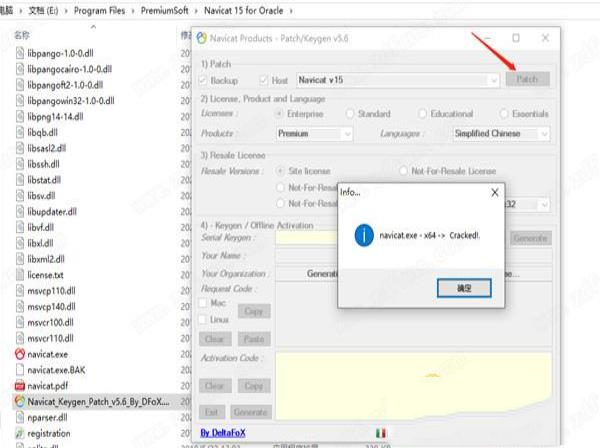Click the 确定 button in Info dialog

pos(464,288)
